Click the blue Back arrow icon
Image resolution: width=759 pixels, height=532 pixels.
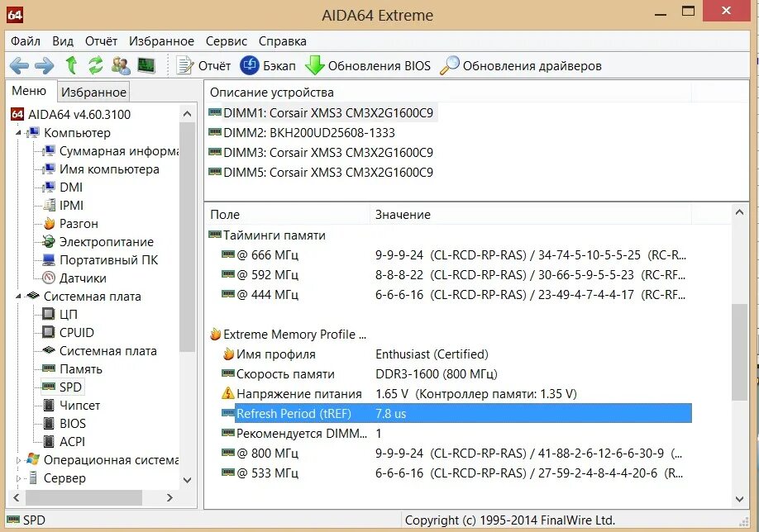point(19,65)
